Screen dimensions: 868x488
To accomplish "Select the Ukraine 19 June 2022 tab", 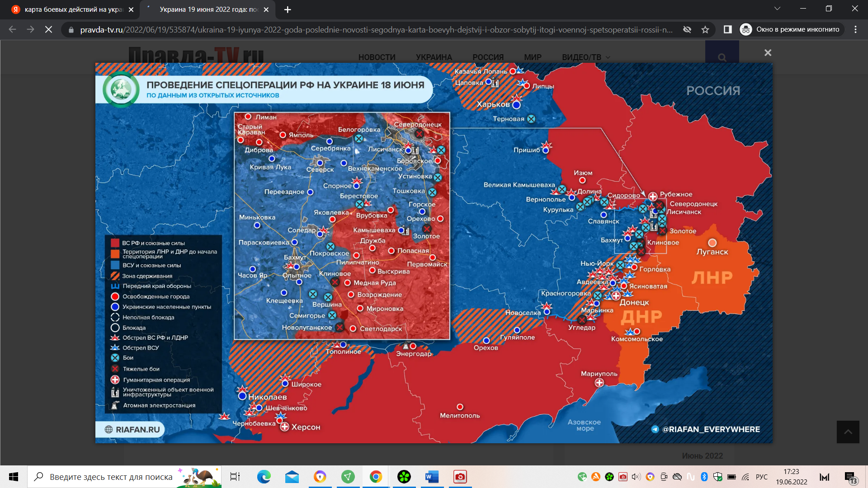I will point(207,9).
